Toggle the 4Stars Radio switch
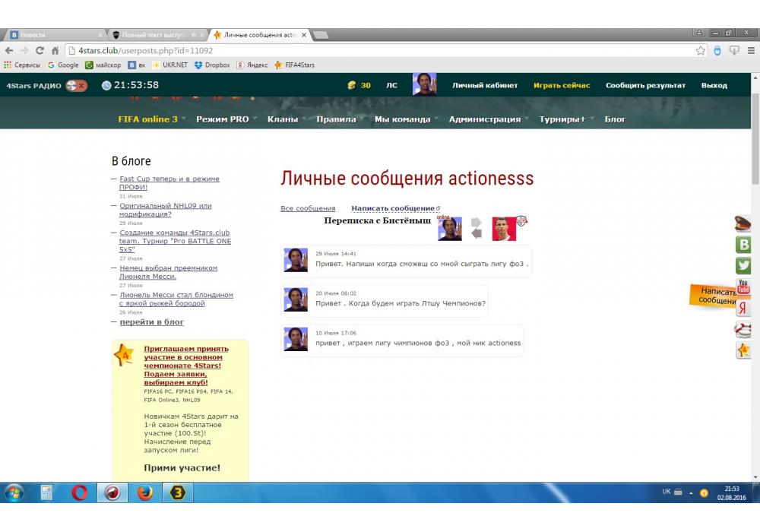The width and height of the screenshot is (760, 532). click(x=76, y=86)
